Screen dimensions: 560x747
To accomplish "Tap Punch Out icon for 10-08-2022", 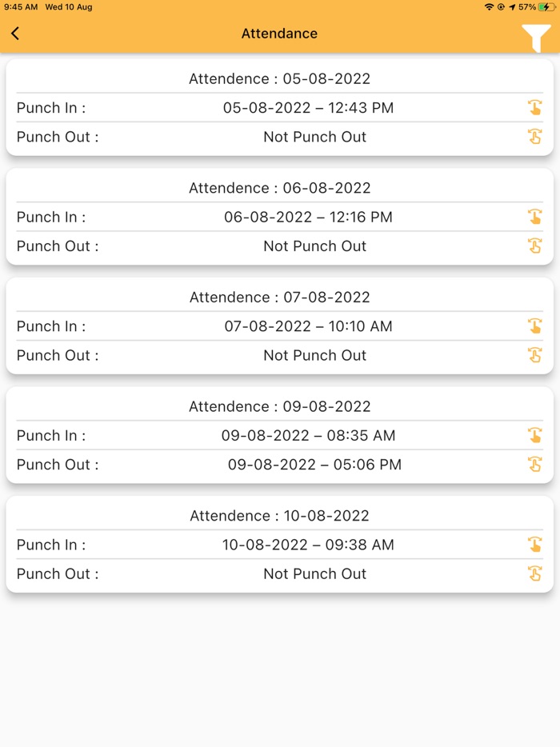I will click(x=534, y=573).
